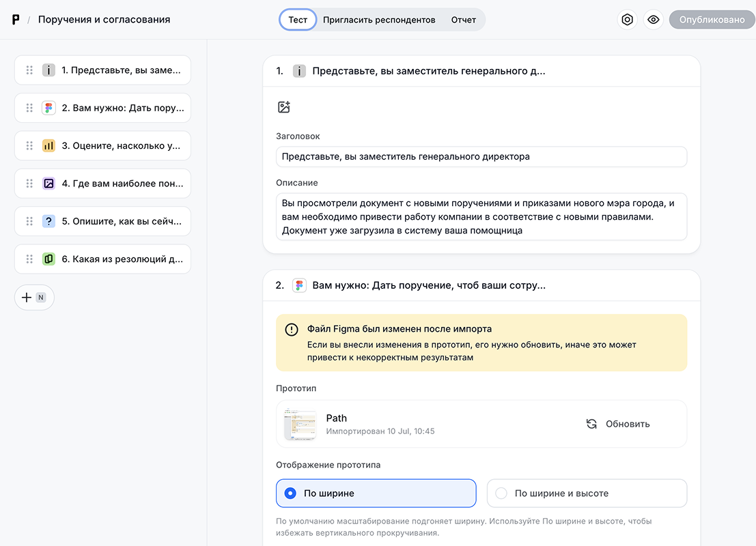This screenshot has width=756, height=546.
Task: Switch to the "Тест" tab
Action: tap(298, 20)
